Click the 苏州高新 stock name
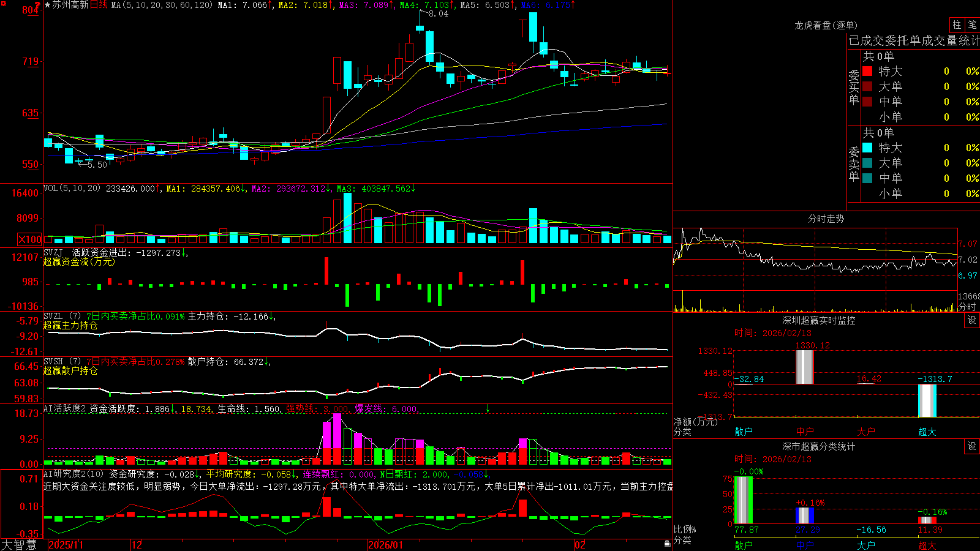The width and height of the screenshot is (980, 551). (x=70, y=5)
